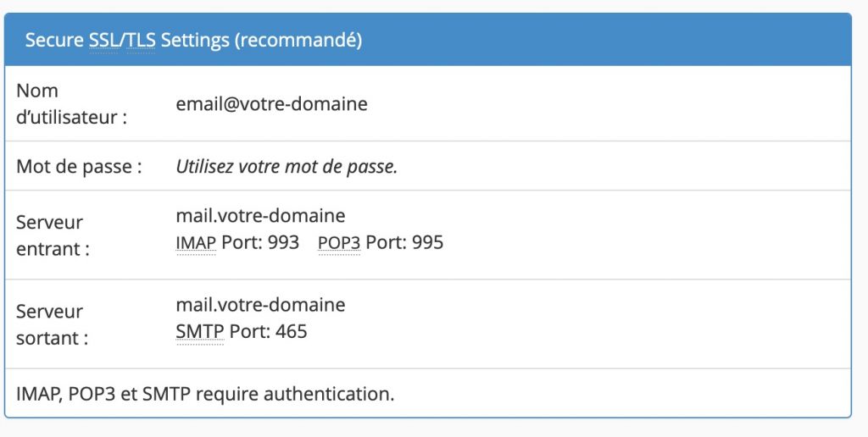Click the POP3 abbreviation next to Port 995
This screenshot has width=868, height=437.
click(339, 243)
